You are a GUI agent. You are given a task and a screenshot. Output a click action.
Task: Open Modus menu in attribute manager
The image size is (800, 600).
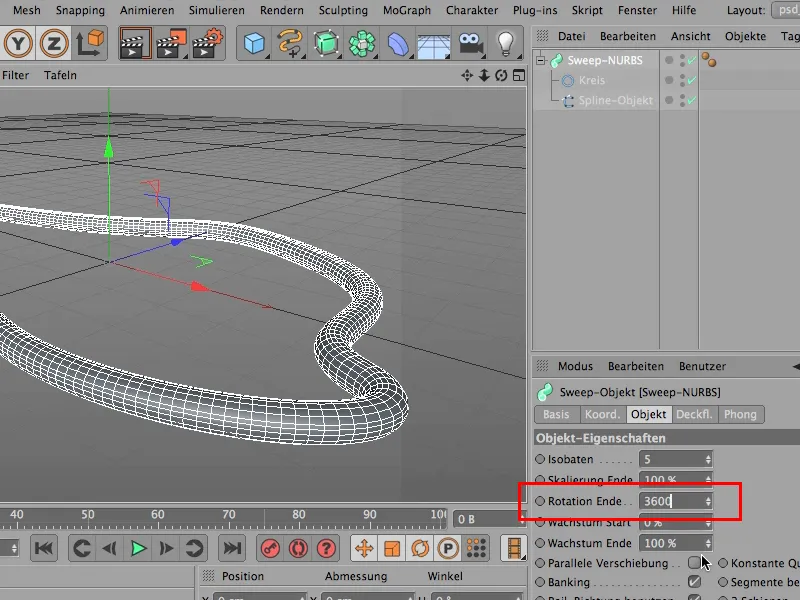point(575,366)
